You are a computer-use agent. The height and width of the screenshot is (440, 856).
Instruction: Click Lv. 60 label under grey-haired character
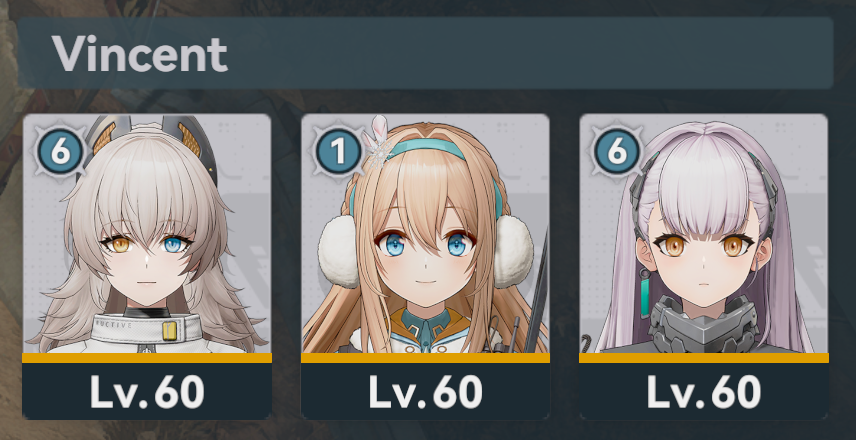(147, 391)
